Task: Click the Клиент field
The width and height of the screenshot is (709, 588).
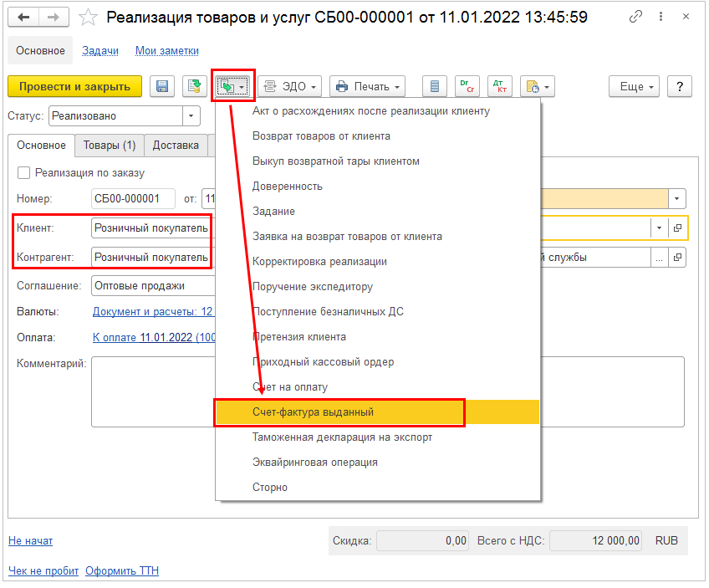Action: 152,228
